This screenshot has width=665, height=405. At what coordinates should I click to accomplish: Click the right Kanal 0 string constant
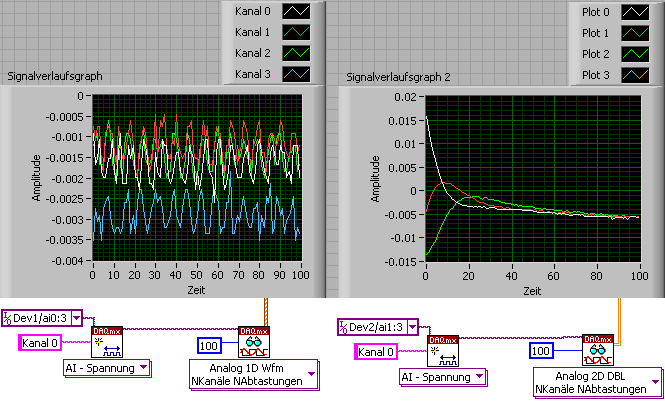point(376,352)
